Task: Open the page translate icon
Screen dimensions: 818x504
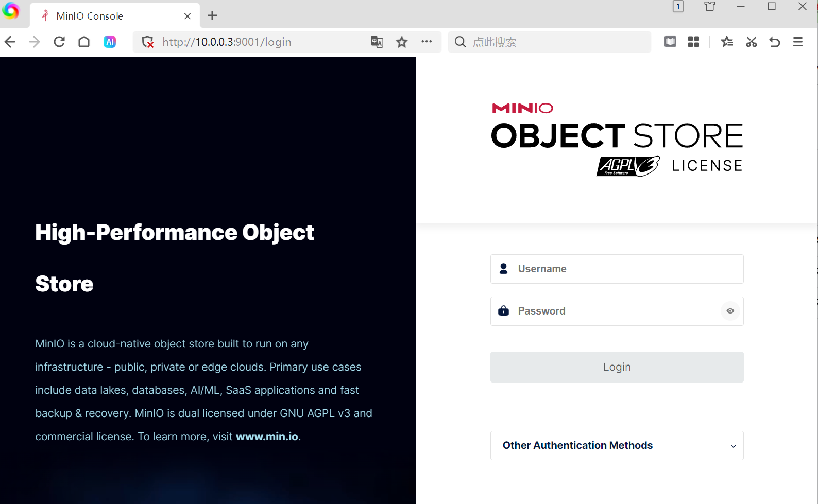Action: pyautogui.click(x=377, y=42)
